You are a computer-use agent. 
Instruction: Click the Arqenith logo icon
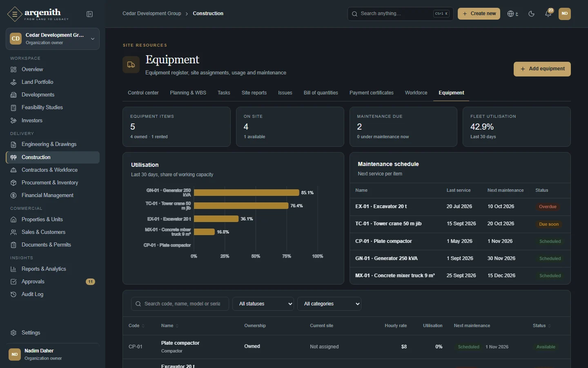point(15,14)
